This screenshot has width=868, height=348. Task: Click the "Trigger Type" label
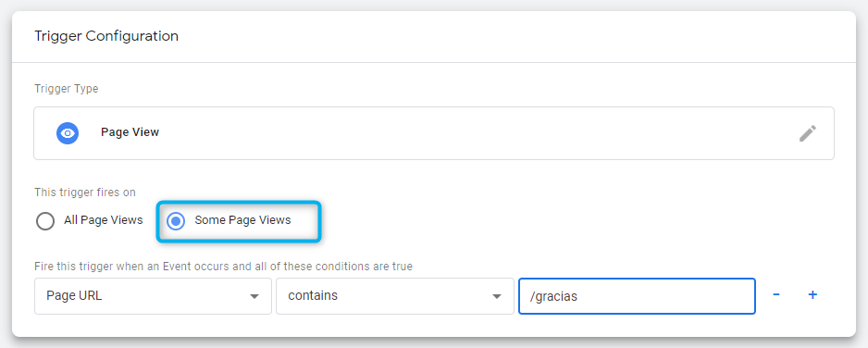67,89
